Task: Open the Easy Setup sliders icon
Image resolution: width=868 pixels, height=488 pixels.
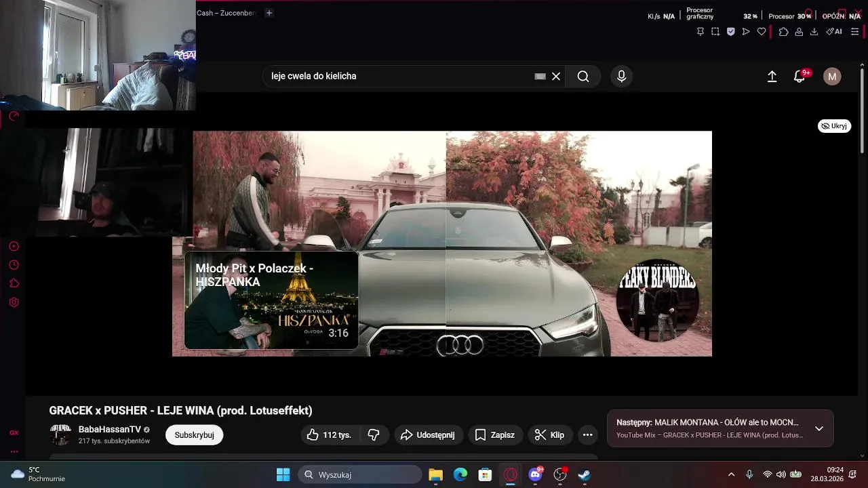Action: (x=855, y=32)
